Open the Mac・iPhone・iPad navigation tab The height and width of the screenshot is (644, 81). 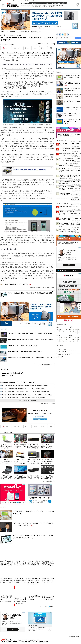(58, 3)
